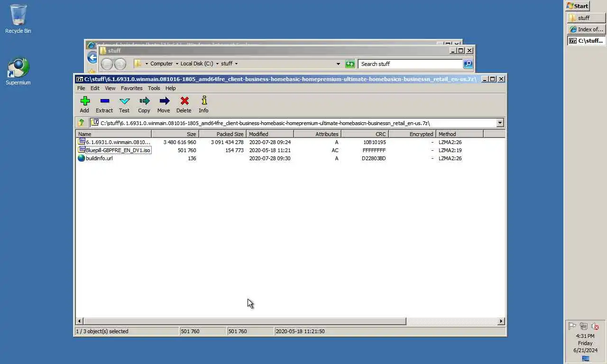Open archive Info with the Info icon
Viewport: 607px width, 364px height.
point(204,100)
